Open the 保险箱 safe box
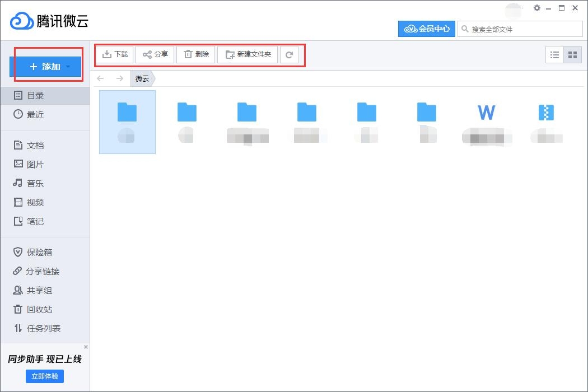 click(x=32, y=252)
